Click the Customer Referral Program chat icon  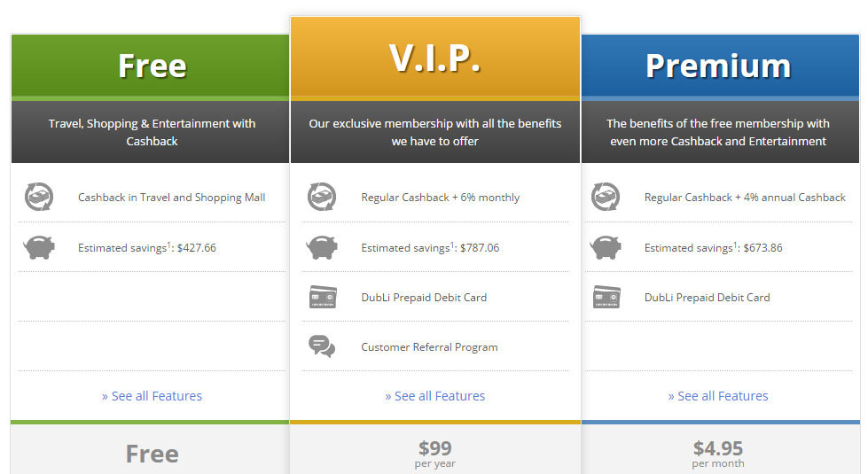click(322, 346)
